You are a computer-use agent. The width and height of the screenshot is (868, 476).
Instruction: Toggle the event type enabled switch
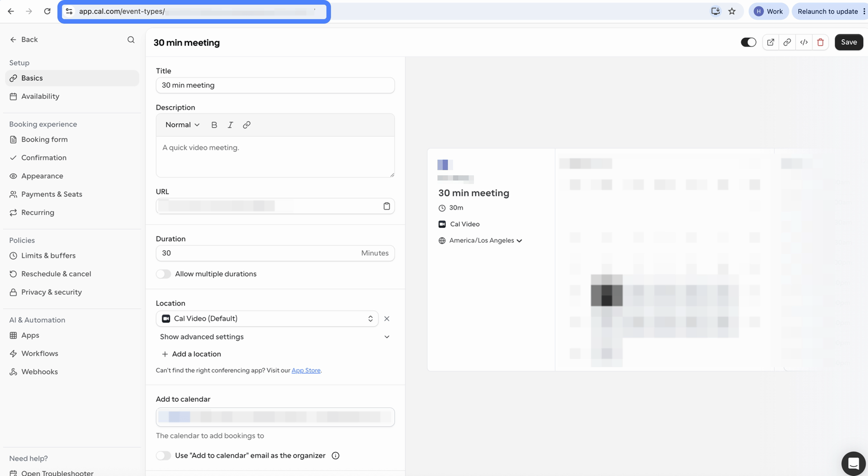[x=748, y=42]
